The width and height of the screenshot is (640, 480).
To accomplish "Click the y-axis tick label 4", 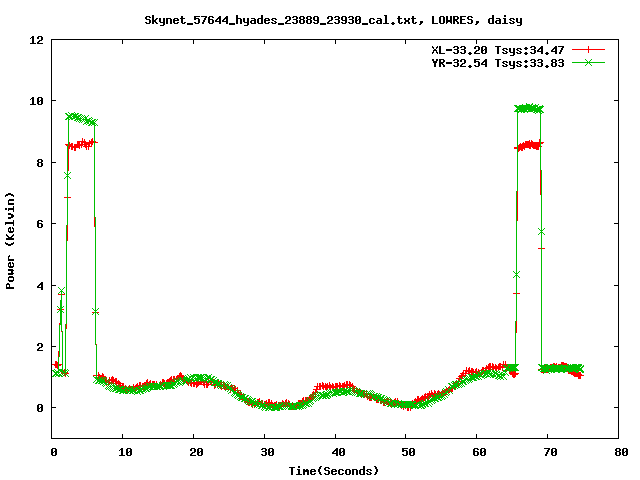I will pos(40,286).
